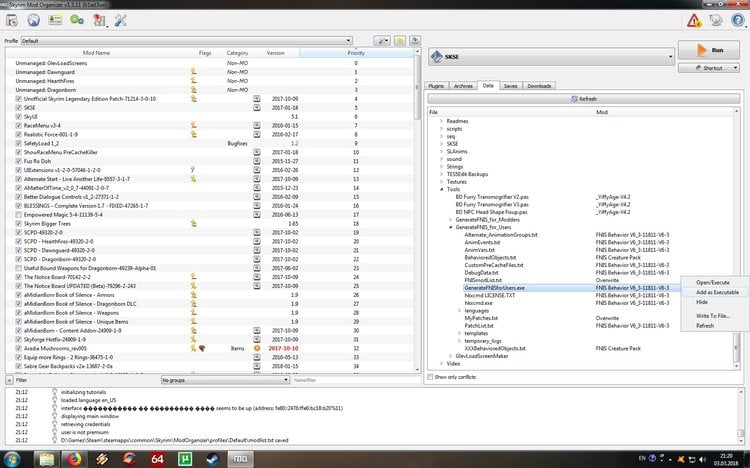This screenshot has height=468, width=750.
Task: Uncheck the SKSE mod checkbox
Action: tap(18, 108)
